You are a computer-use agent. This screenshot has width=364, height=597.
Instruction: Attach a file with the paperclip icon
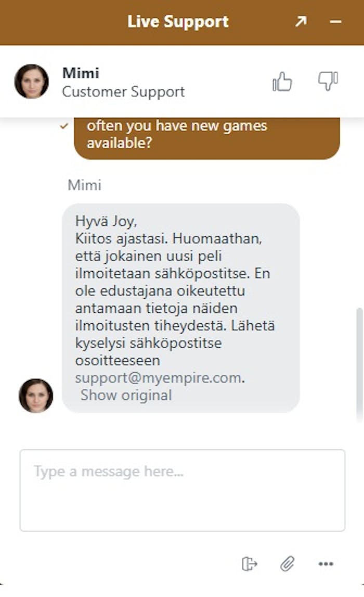click(288, 564)
